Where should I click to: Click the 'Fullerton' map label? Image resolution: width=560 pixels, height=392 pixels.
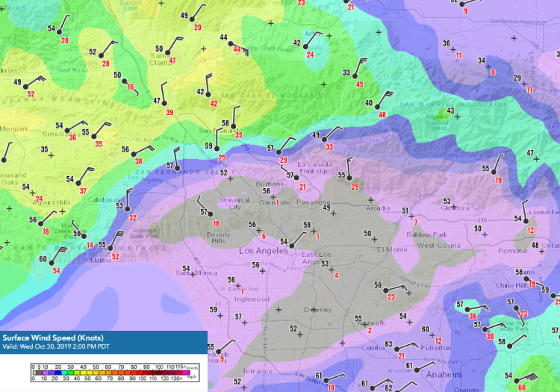click(x=436, y=348)
